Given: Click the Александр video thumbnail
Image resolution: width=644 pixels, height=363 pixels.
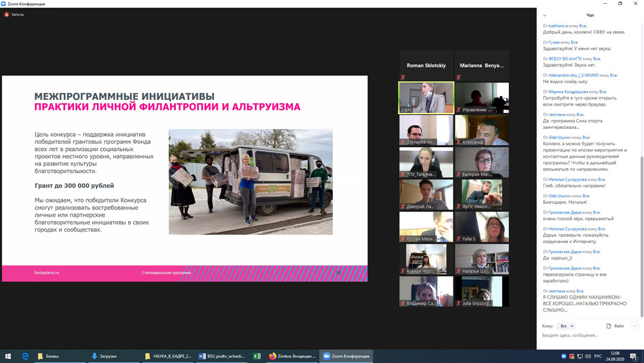Looking at the screenshot, I should click(482, 130).
